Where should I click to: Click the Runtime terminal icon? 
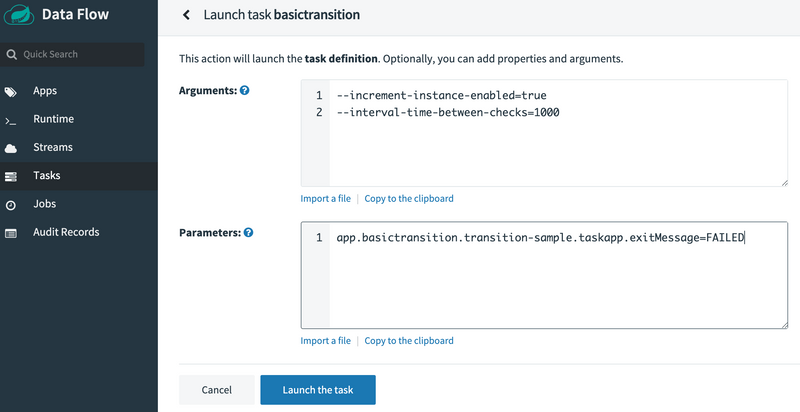[11, 121]
